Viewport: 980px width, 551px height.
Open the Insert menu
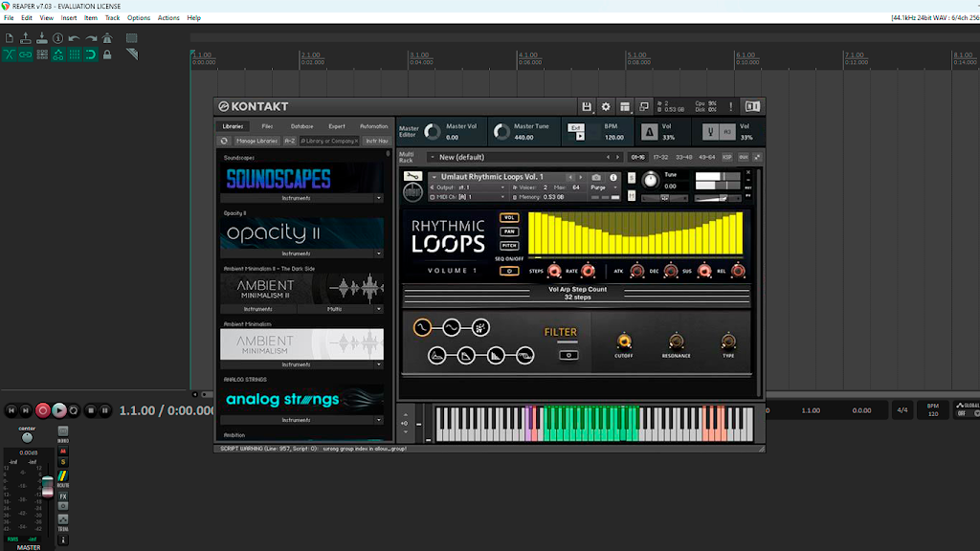pos(69,18)
